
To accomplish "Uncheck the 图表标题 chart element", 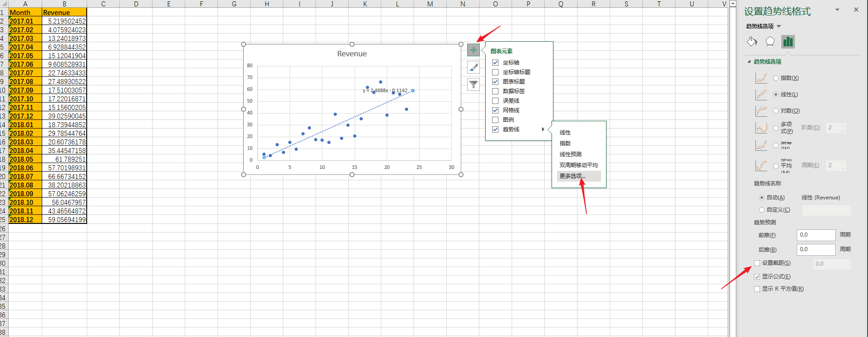I will coord(495,82).
